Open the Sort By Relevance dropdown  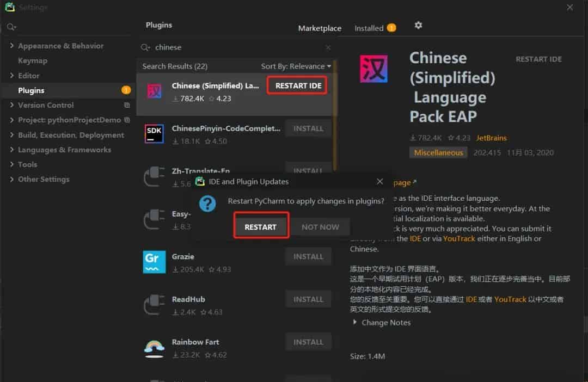[296, 66]
